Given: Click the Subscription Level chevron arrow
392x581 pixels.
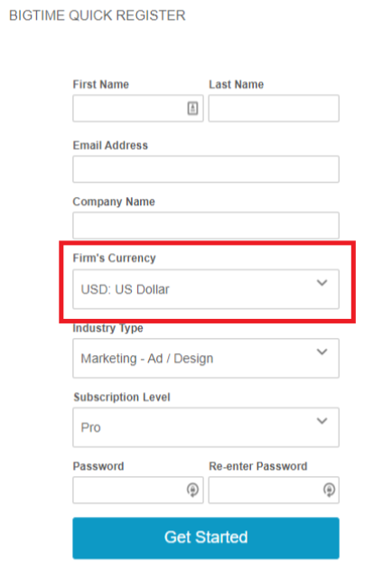Looking at the screenshot, I should pyautogui.click(x=322, y=421).
